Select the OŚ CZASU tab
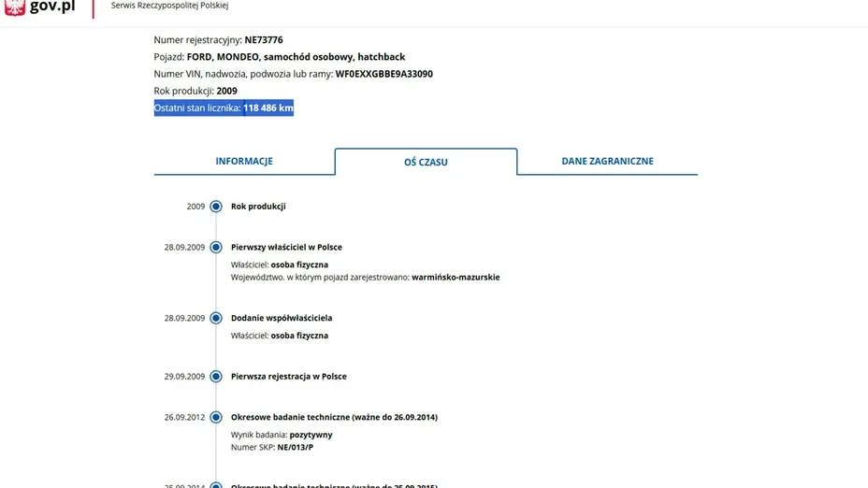The image size is (868, 488). click(426, 162)
